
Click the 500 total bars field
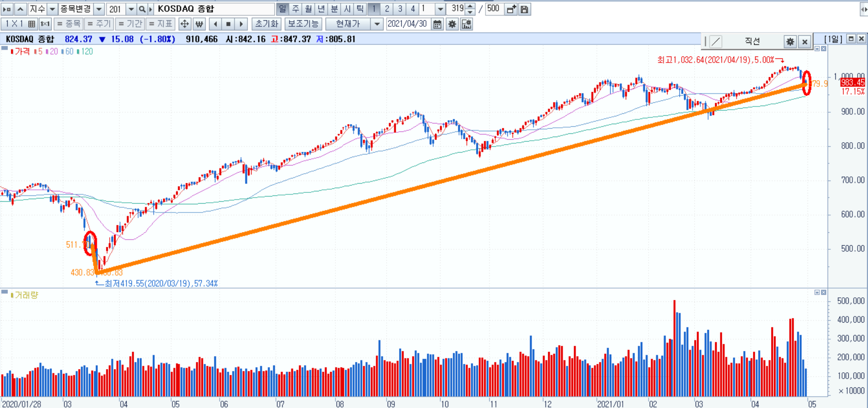[494, 9]
